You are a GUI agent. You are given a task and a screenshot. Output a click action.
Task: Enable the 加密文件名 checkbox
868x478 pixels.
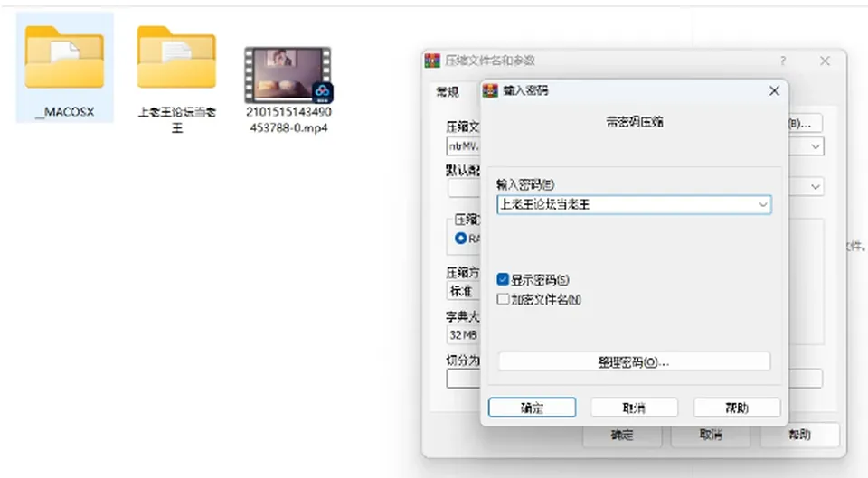pos(503,299)
